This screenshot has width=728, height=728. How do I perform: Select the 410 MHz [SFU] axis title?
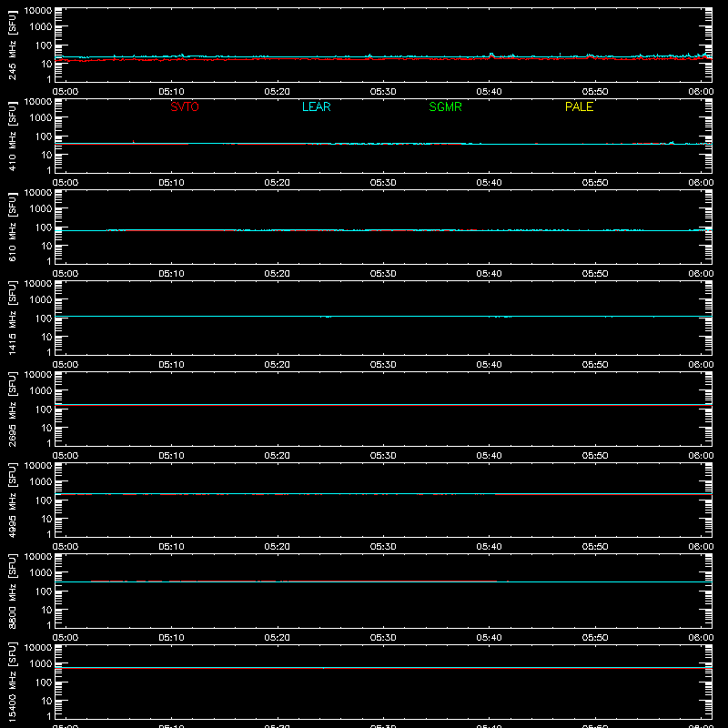[x=12, y=136]
